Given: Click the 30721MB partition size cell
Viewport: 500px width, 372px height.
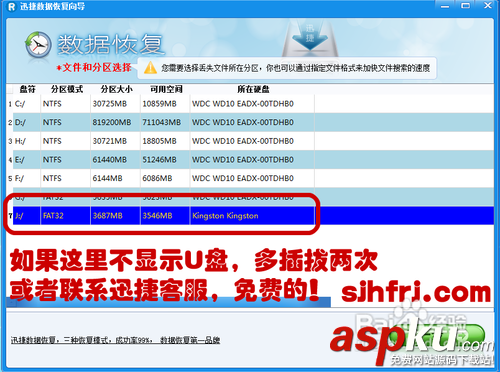Looking at the screenshot, I should pyautogui.click(x=115, y=141).
